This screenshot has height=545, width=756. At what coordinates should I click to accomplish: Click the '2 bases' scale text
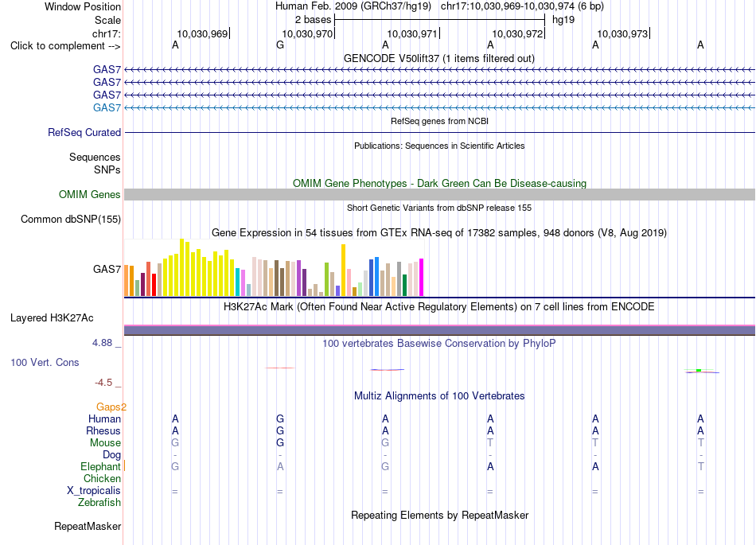point(314,20)
